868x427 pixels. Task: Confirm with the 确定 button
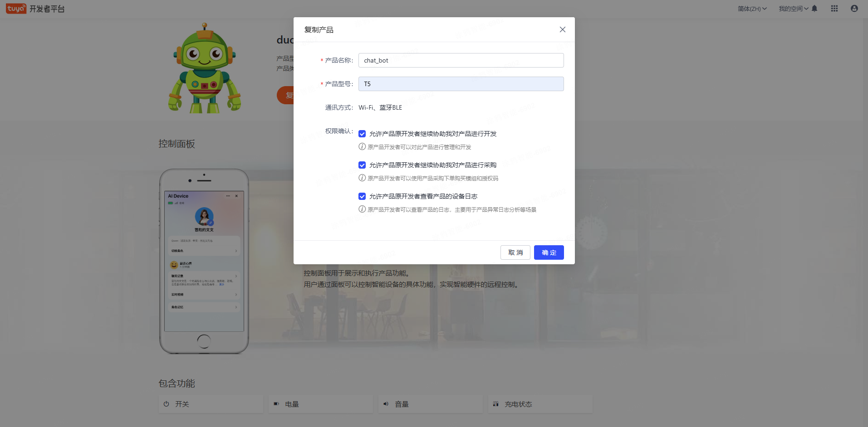coord(549,252)
